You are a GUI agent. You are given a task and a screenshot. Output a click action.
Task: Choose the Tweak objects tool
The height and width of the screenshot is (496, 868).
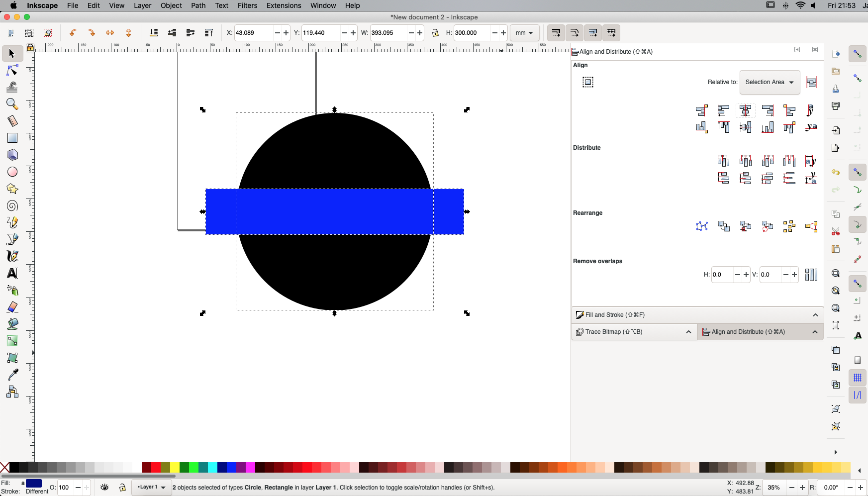12,88
